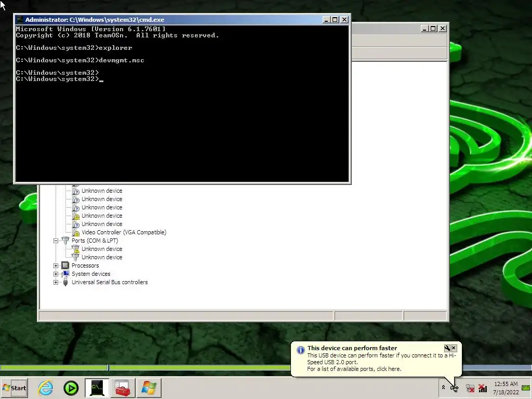The image size is (532, 399).
Task: Collapse the Ports (COM & LPT) node
Action: (x=56, y=241)
